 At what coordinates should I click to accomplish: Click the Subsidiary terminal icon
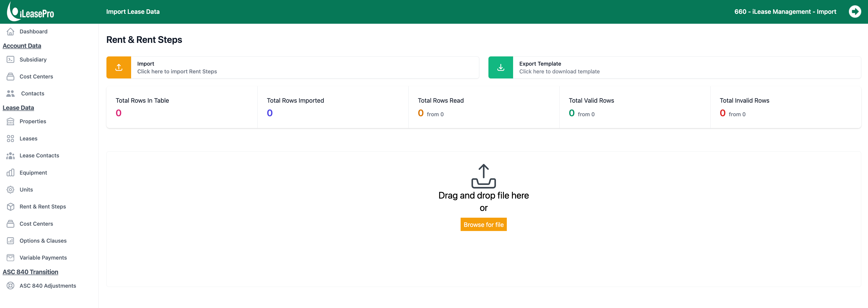pyautogui.click(x=10, y=59)
